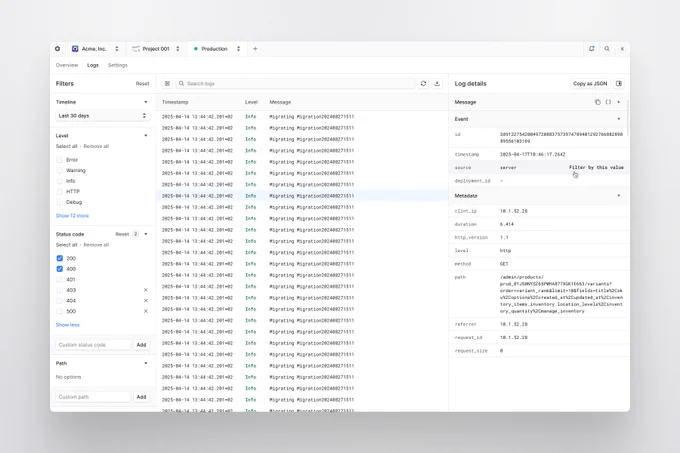Select the highlighted Migrating log row
680x453 pixels.
302,196
